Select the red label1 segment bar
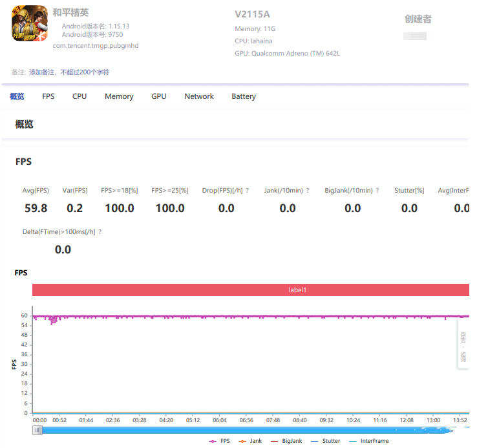Image resolution: width=477 pixels, height=448 pixels. point(251,290)
